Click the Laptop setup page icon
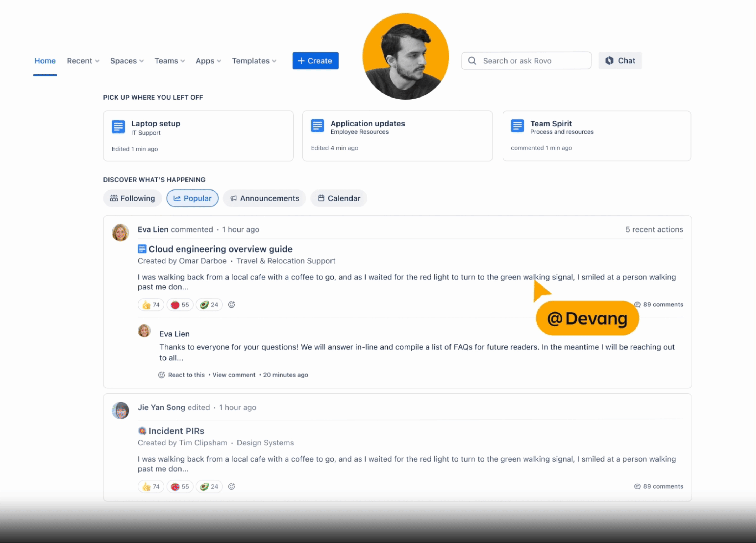Image resolution: width=756 pixels, height=543 pixels. [118, 126]
